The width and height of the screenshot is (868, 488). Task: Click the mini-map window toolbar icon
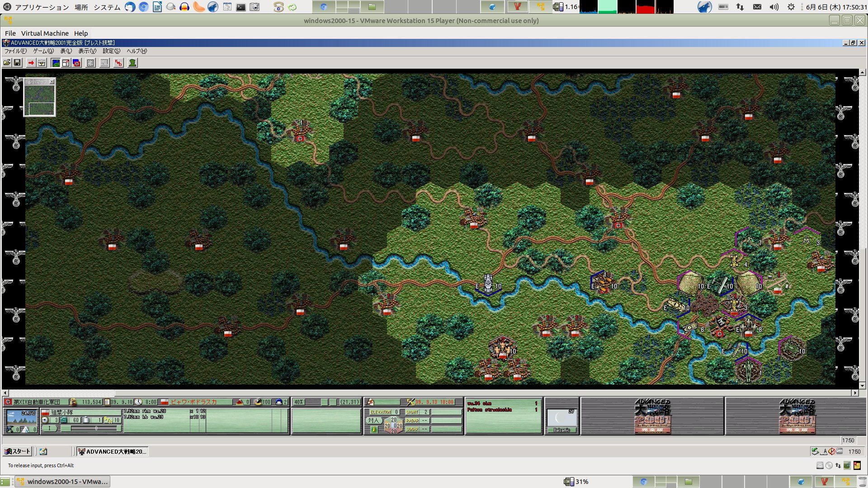pos(66,63)
